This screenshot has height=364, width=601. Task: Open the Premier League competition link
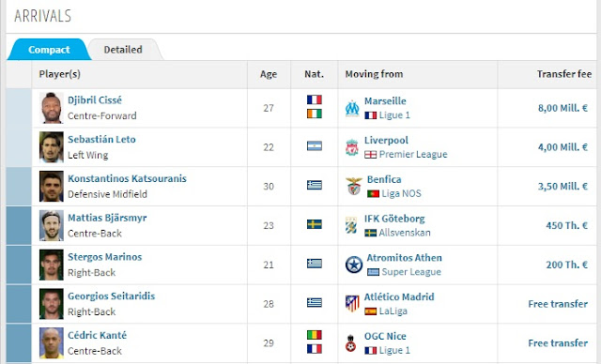pos(413,154)
